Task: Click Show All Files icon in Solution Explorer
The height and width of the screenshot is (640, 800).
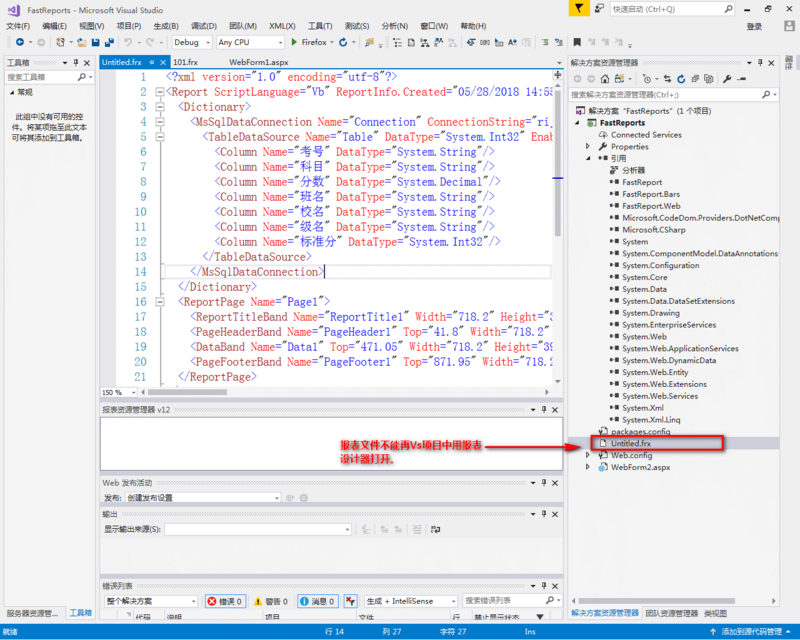Action: tap(709, 79)
